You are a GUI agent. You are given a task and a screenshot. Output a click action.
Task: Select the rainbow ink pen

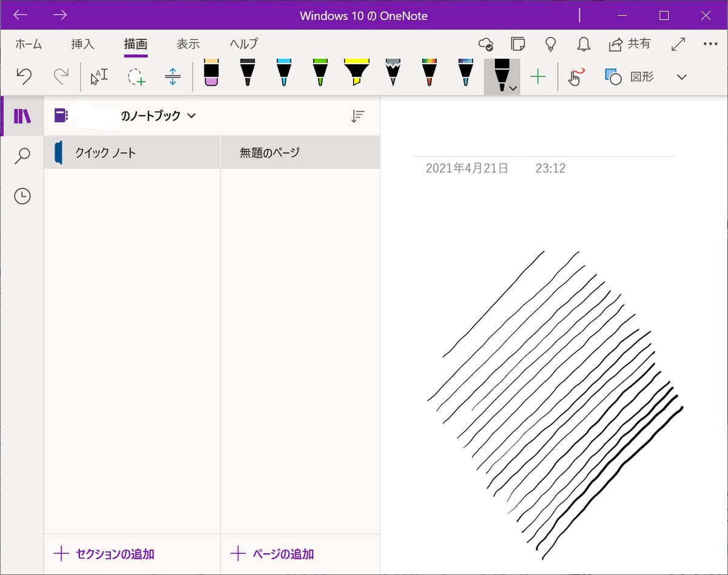point(430,73)
